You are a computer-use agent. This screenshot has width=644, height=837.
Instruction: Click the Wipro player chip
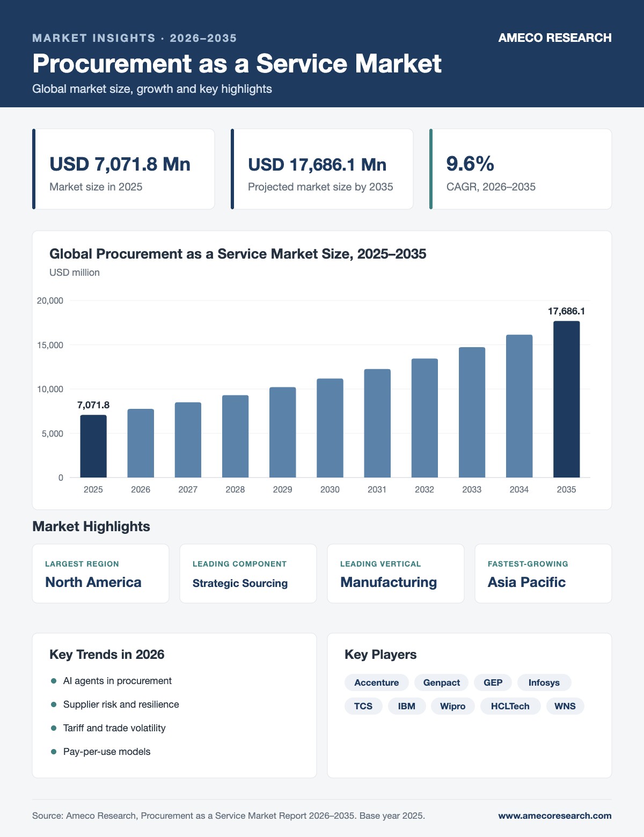coord(453,706)
